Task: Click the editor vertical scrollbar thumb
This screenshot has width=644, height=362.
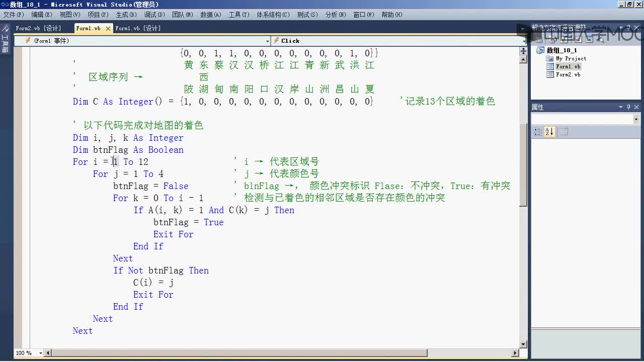Action: click(x=523, y=164)
